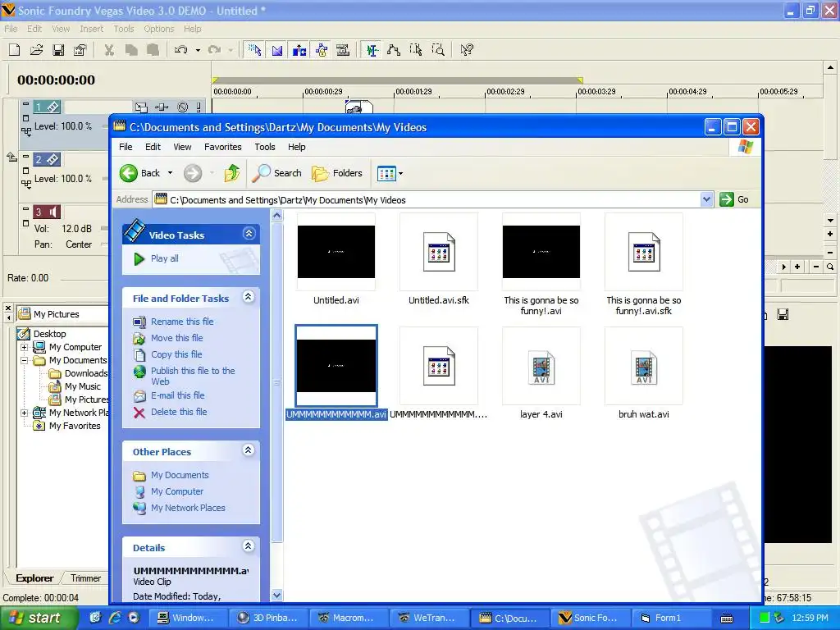Toggle Auto Ripple mode in Vegas toolbar
The image size is (840, 630).
tap(299, 50)
